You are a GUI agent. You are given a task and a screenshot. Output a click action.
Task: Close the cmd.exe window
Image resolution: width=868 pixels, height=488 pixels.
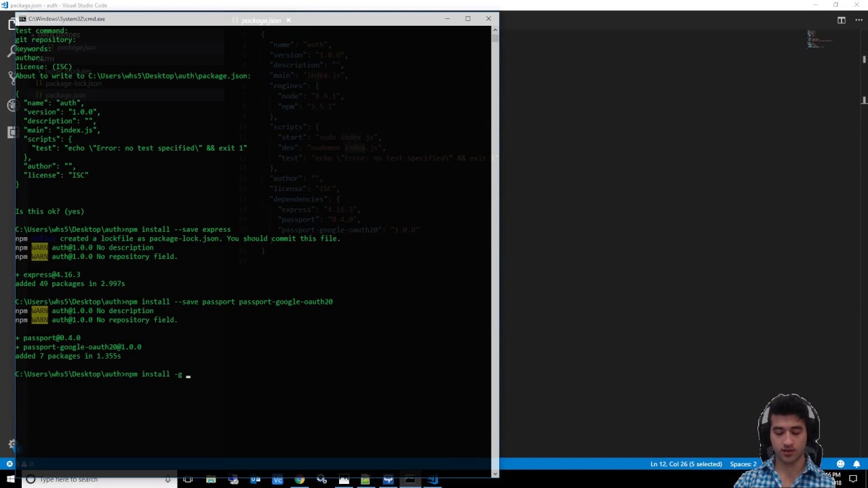(x=488, y=19)
